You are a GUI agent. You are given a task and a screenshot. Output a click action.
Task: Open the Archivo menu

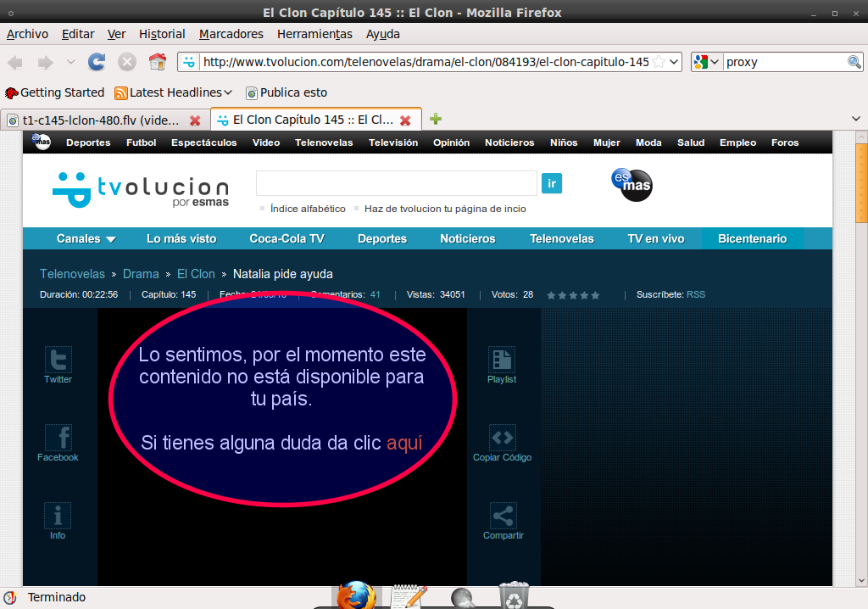pos(27,34)
